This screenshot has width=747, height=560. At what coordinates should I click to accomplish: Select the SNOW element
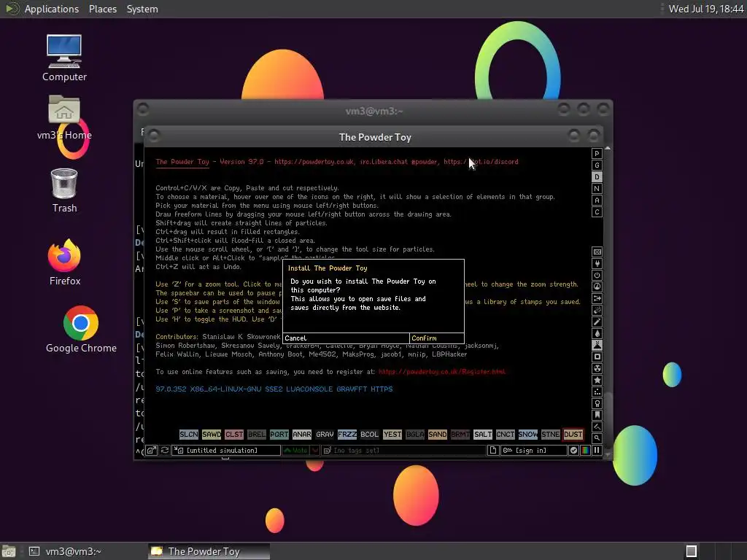(x=528, y=435)
